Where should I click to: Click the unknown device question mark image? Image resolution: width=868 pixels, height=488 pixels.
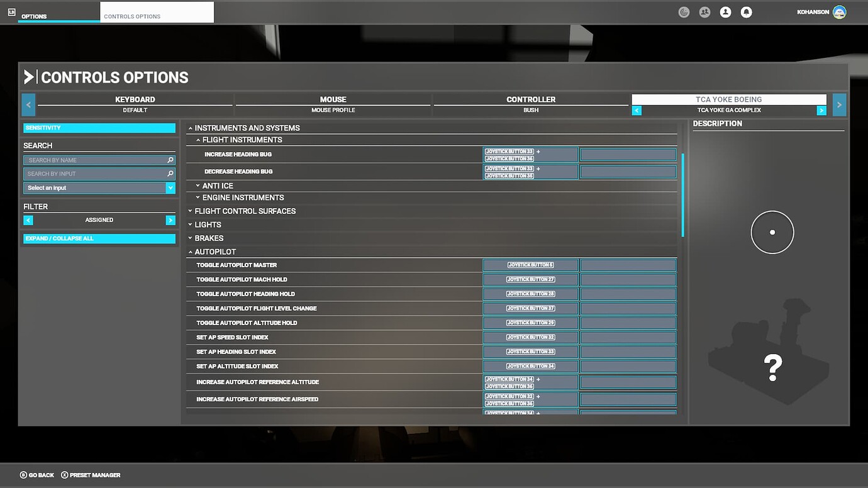tap(772, 367)
